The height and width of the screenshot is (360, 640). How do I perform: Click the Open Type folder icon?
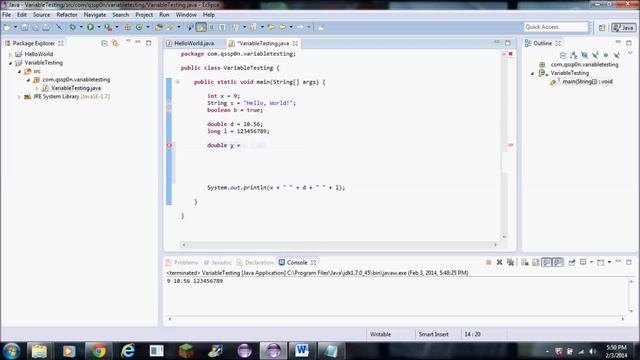tap(158, 27)
